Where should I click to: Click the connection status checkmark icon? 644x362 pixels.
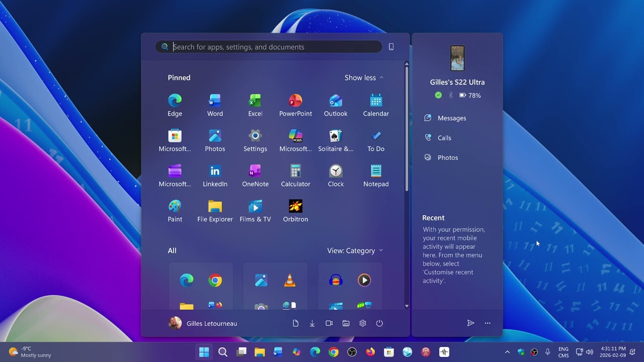click(438, 95)
